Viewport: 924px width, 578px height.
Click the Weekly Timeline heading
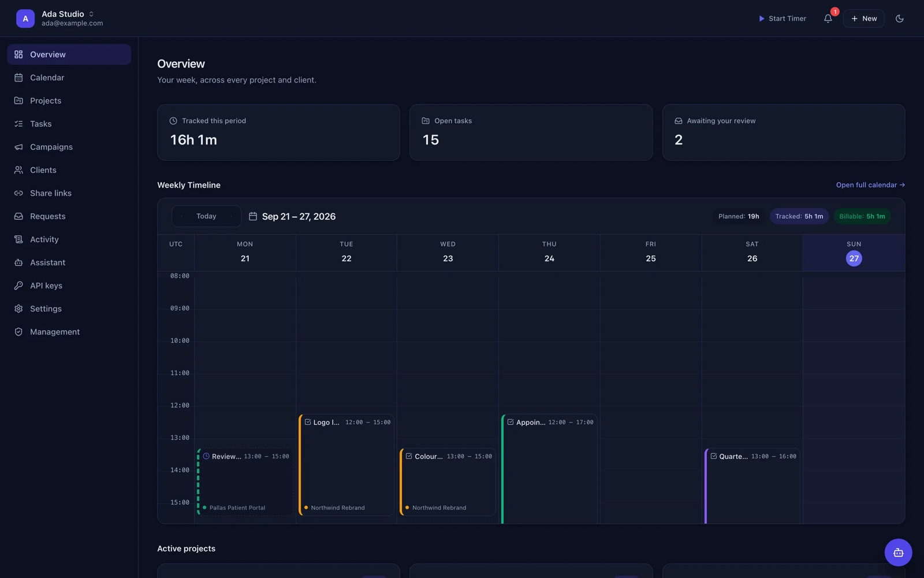point(189,185)
